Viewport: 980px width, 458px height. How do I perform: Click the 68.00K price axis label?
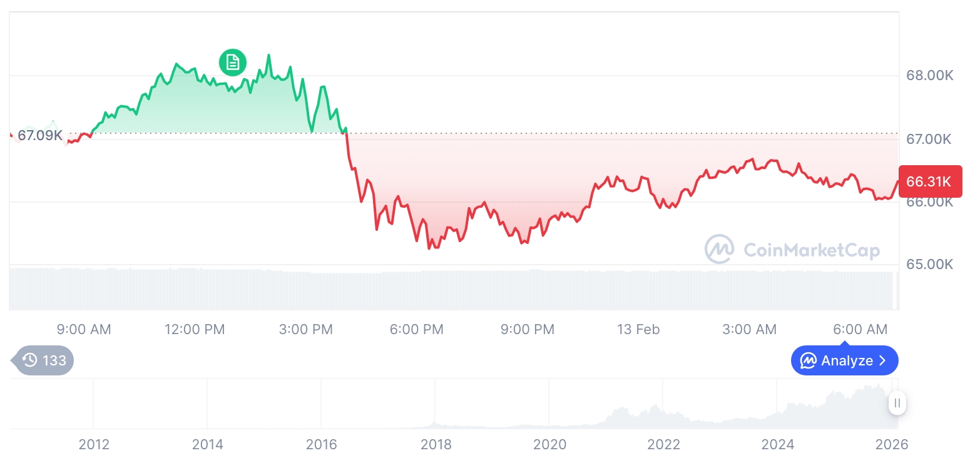click(929, 76)
